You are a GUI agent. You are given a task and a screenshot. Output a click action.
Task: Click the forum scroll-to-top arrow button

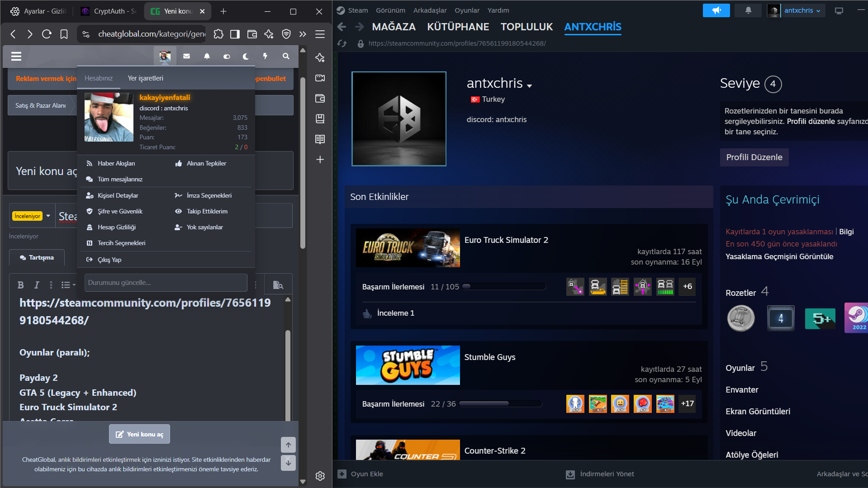(x=288, y=445)
